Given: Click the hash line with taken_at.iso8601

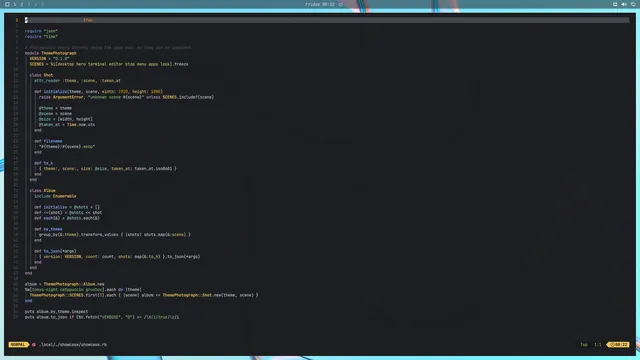Looking at the screenshot, I should pyautogui.click(x=108, y=169).
